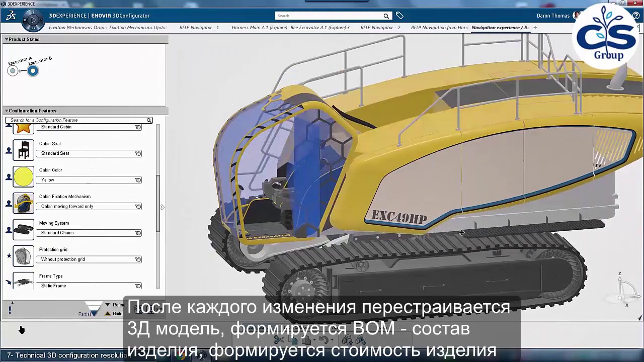Click the star icon beside Protection grid
This screenshot has height=362, width=644.
[x=9, y=256]
